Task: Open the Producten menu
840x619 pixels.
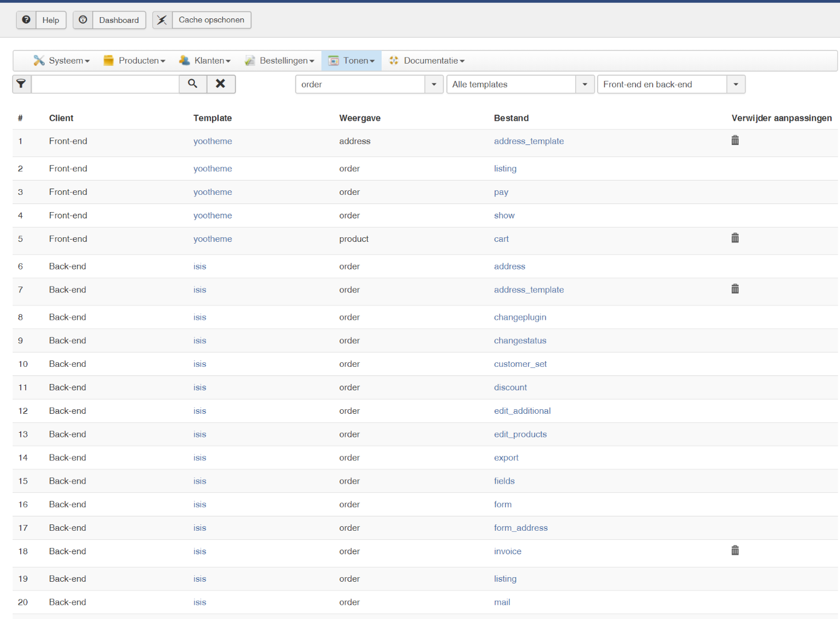Action: 135,61
